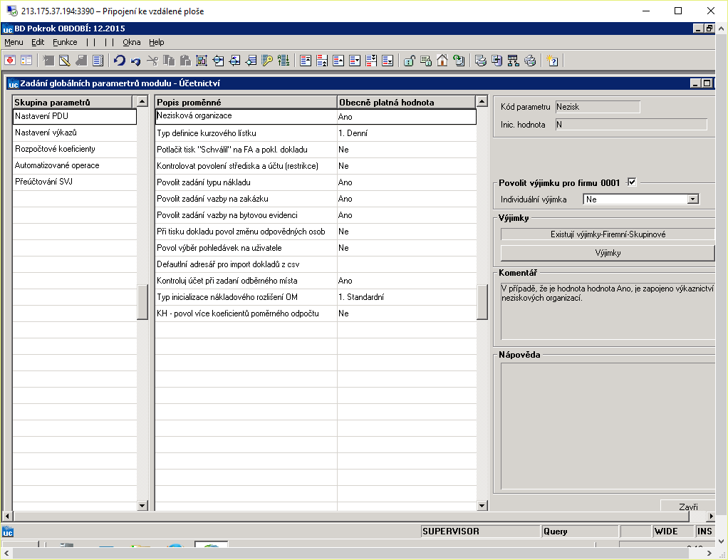Viewport: 728px width, 560px height.
Task: Open the Edit menu
Action: [38, 42]
